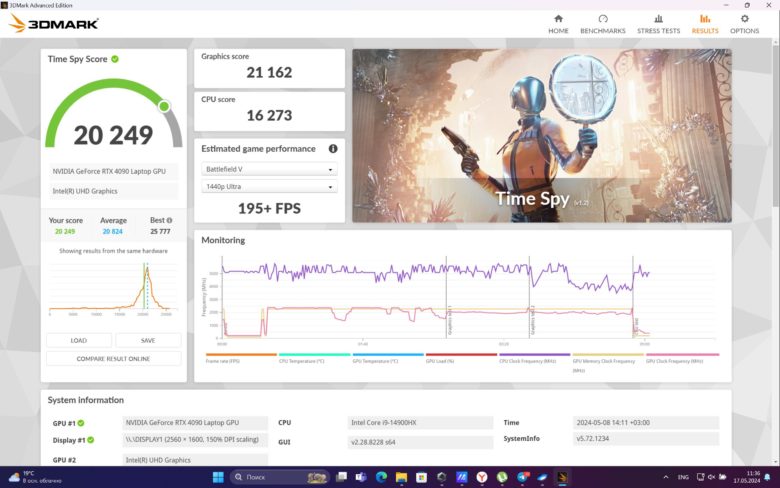780x488 pixels.
Task: Click the green check next to GPU #1
Action: (x=81, y=423)
